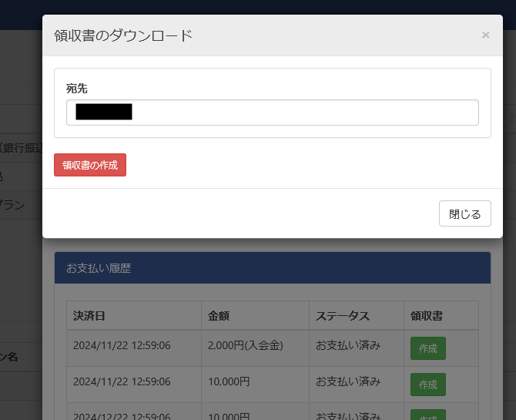Image resolution: width=516 pixels, height=420 pixels.
Task: Close the receipt download dialog with ×
Action: coord(485,35)
